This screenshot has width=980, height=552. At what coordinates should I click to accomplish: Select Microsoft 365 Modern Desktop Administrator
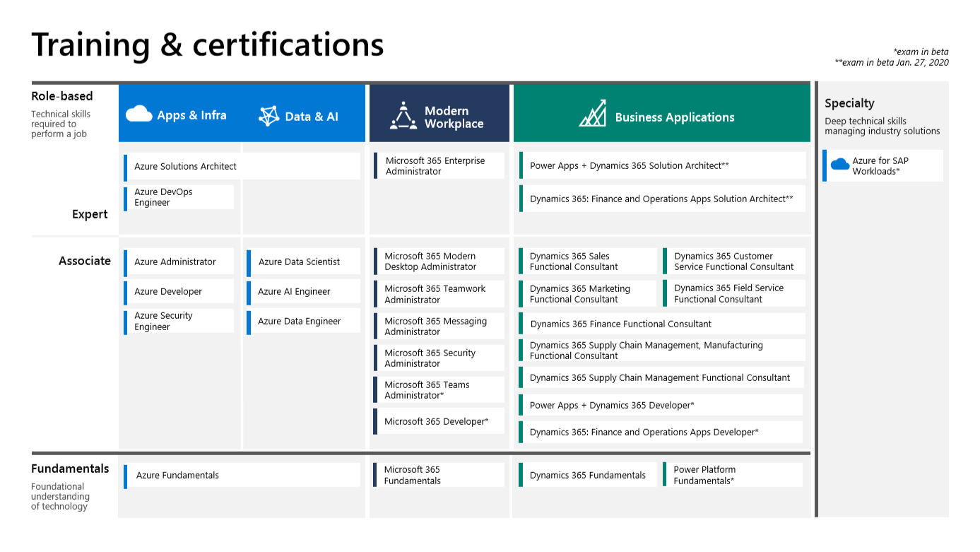pos(439,262)
